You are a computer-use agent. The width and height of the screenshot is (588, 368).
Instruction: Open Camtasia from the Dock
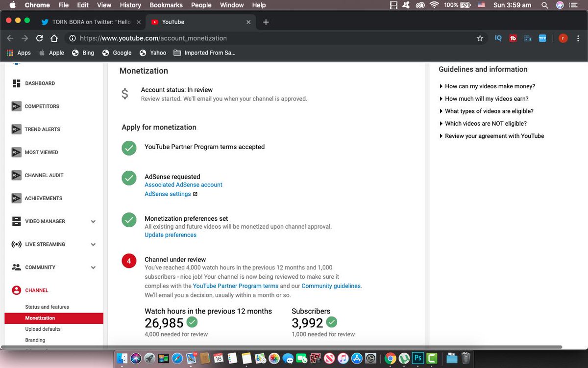pyautogui.click(x=433, y=358)
